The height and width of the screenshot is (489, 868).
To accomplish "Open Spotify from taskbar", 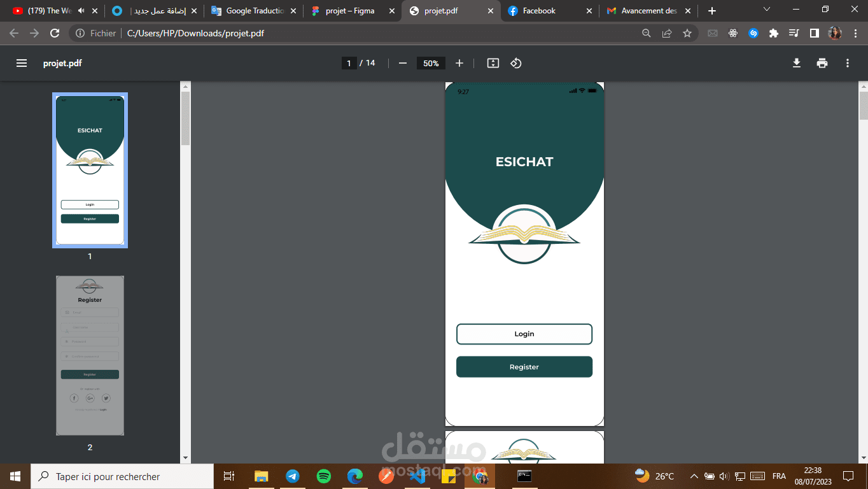I will [x=323, y=476].
